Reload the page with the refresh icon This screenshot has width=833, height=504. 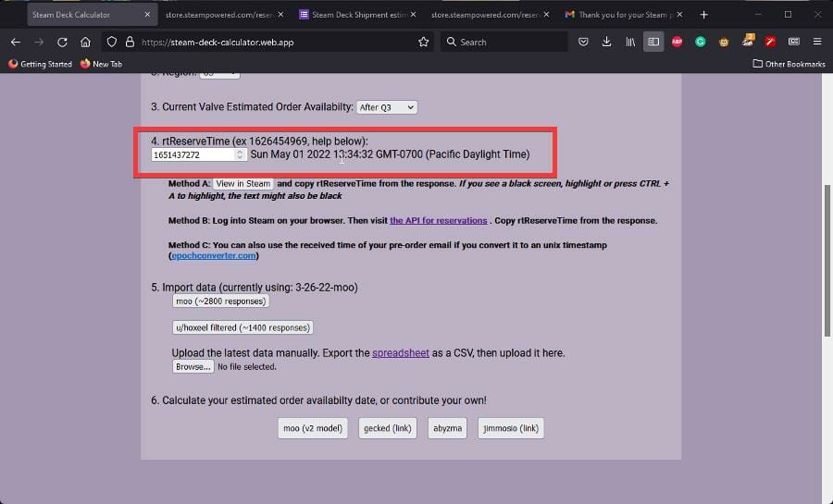click(x=62, y=42)
